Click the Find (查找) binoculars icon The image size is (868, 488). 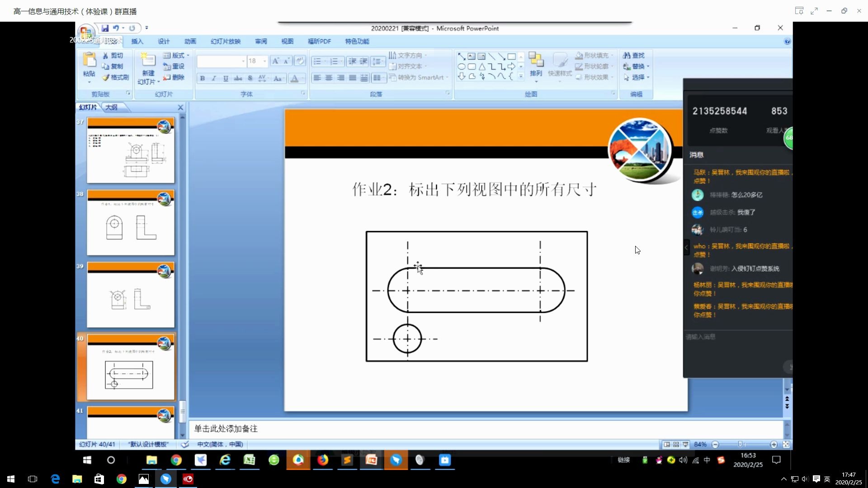coord(627,55)
